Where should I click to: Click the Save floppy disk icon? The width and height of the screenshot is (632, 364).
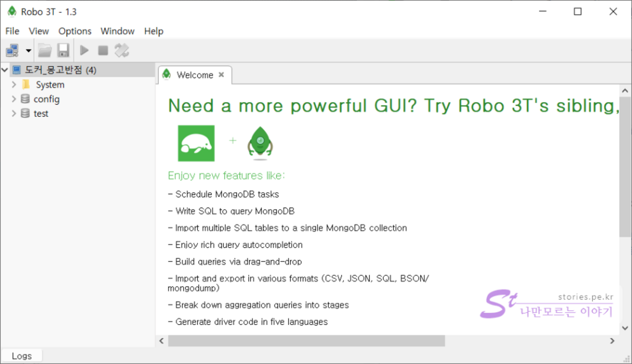pos(63,50)
